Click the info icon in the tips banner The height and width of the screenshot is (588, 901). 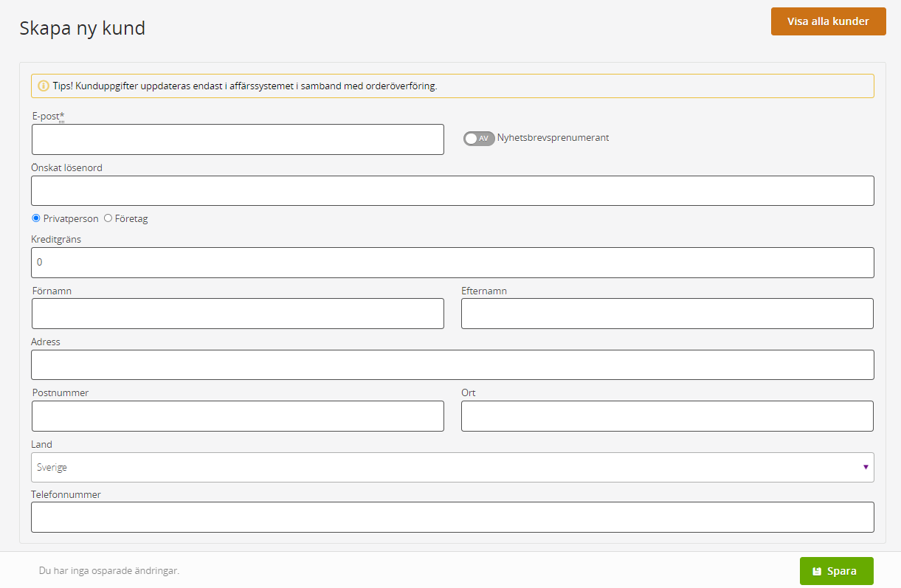point(44,86)
